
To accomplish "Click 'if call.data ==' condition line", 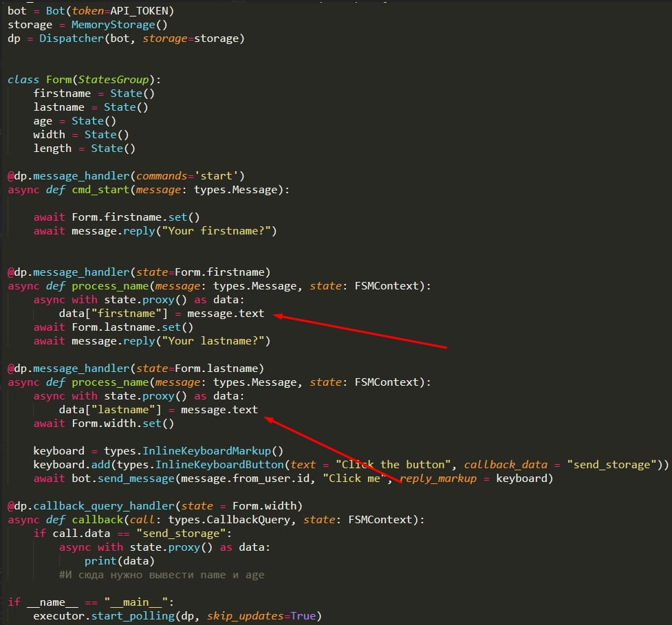I will [133, 534].
